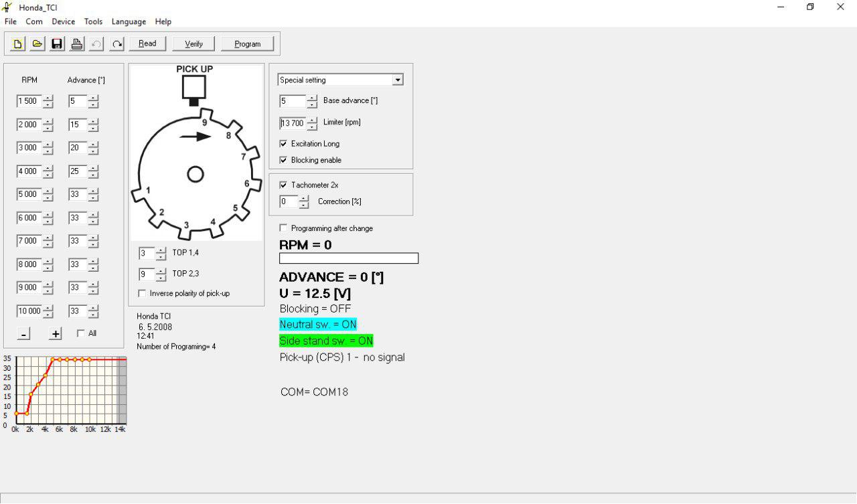The height and width of the screenshot is (504, 857).
Task: Click the Read button
Action: click(x=147, y=44)
